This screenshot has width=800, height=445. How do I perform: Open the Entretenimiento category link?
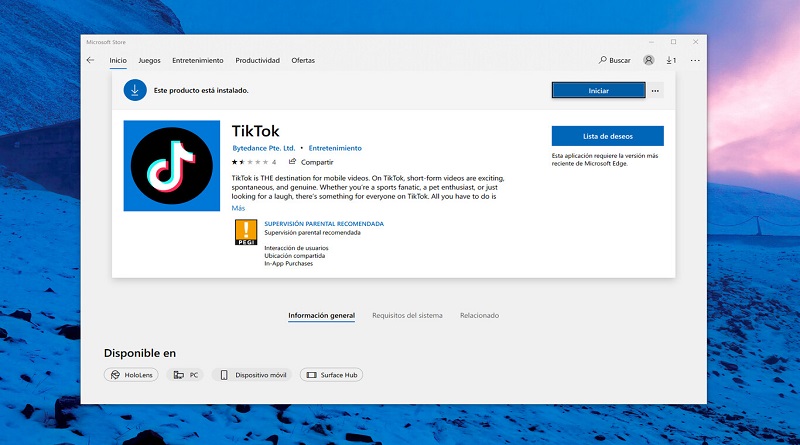pyautogui.click(x=335, y=148)
